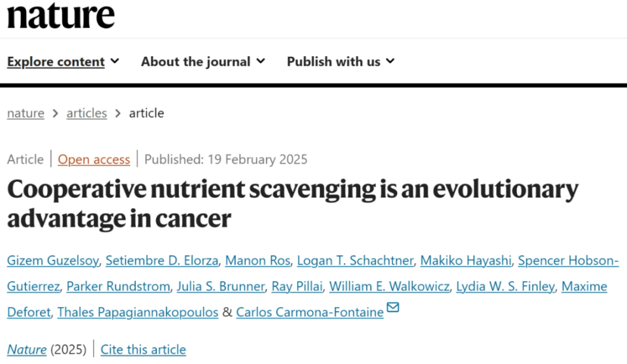Image resolution: width=627 pixels, height=364 pixels.
Task: Select author Lydia W. S. Finley
Action: click(505, 286)
